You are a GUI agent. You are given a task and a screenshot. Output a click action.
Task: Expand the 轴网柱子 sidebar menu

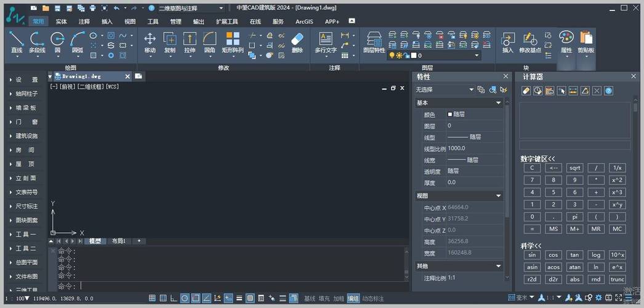point(25,94)
